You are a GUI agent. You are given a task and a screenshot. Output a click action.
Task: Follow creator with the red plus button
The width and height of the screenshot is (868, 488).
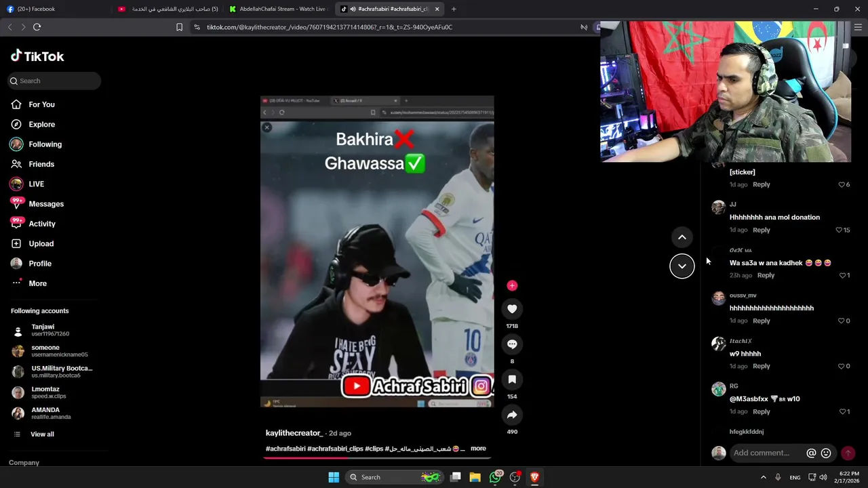coord(512,285)
